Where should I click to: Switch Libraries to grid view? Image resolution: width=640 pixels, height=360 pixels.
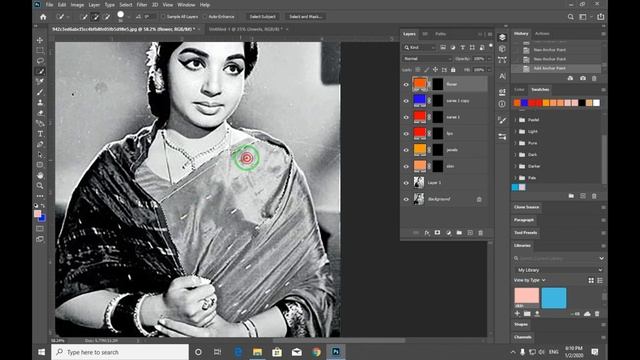coord(591,280)
